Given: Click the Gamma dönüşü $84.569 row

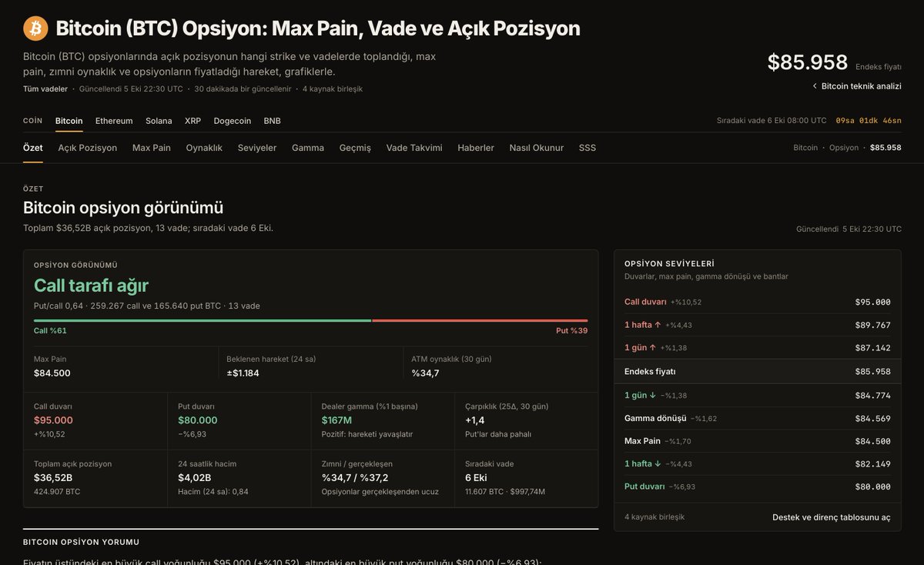Looking at the screenshot, I should 758,418.
